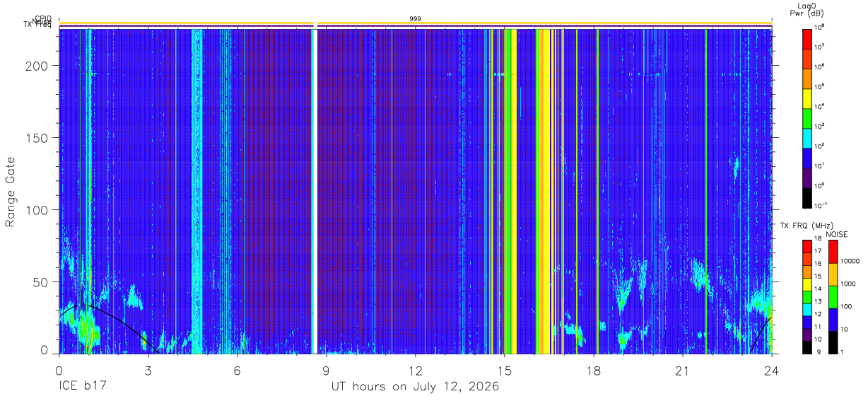Image resolution: width=868 pixels, height=401 pixels.
Task: Click the 'CPID' label at top left
Action: click(43, 19)
